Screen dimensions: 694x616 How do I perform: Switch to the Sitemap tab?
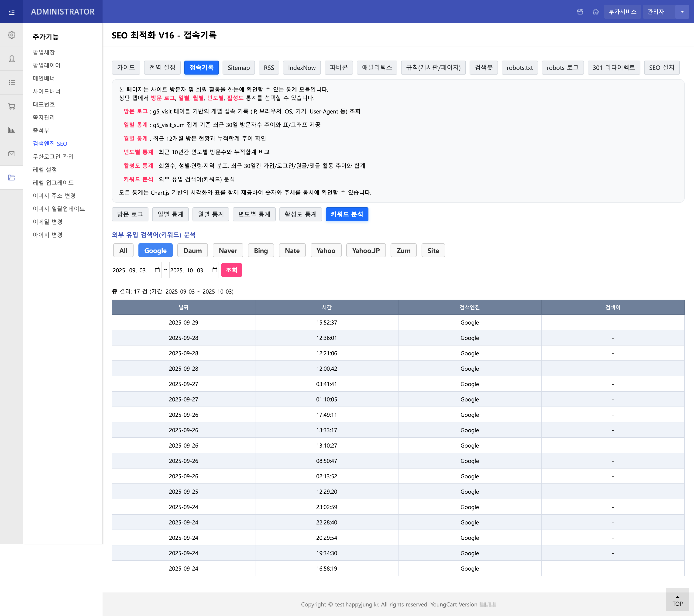tap(238, 68)
